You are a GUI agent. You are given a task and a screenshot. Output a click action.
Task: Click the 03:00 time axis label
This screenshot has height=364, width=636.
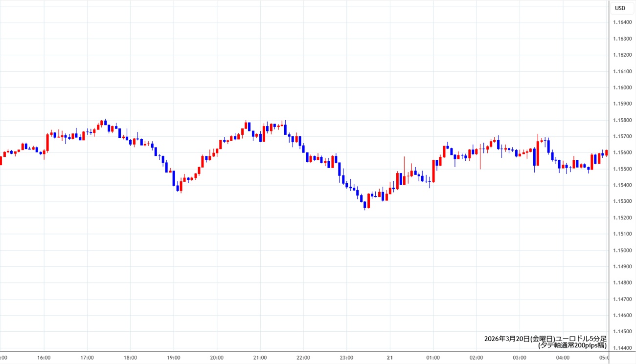[520, 358]
